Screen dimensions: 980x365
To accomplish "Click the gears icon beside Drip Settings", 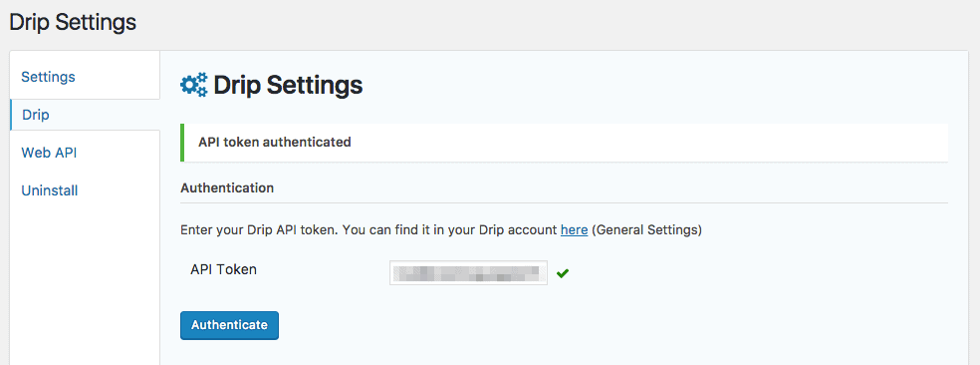I will click(x=194, y=85).
